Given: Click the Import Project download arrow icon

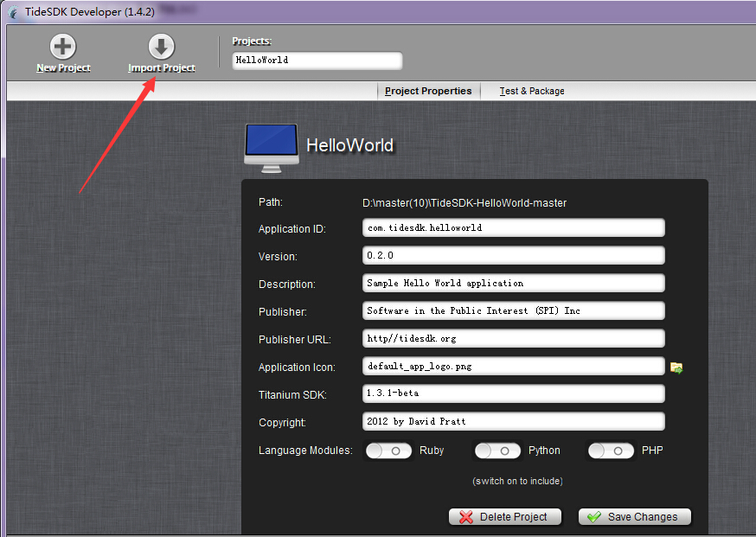Looking at the screenshot, I should 162,47.
